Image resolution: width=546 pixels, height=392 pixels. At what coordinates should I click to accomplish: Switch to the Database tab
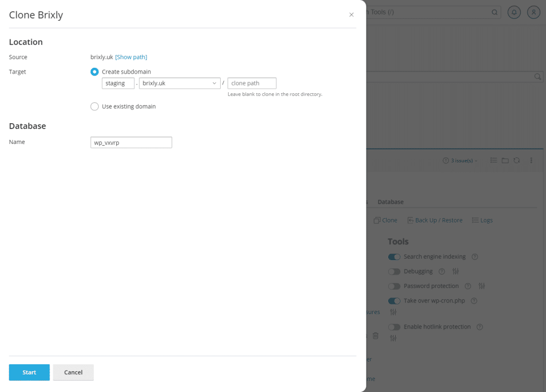coord(390,202)
